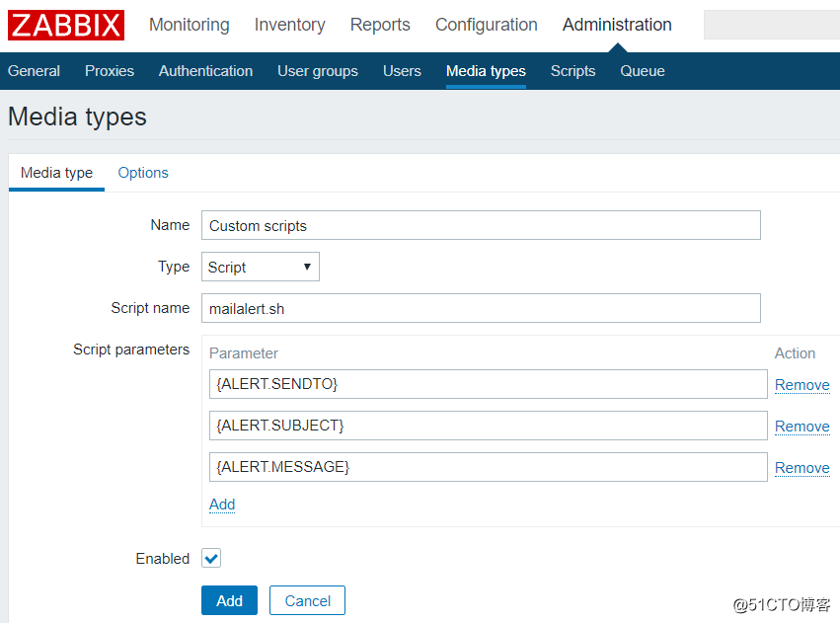This screenshot has height=623, width=840.
Task: Open Scripts submenu item
Action: pos(573,71)
